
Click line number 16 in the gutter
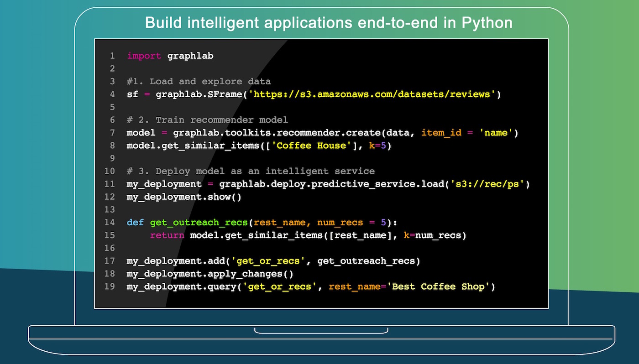click(x=110, y=248)
